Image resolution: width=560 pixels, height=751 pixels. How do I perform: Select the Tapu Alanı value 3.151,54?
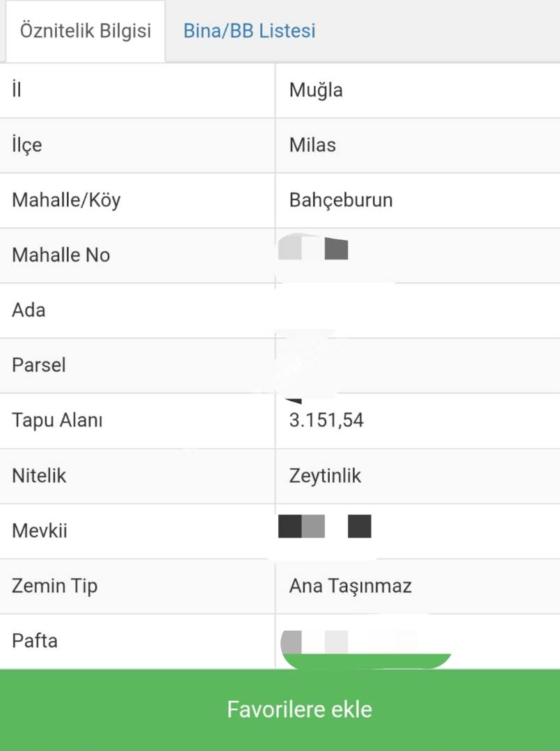[x=326, y=421]
